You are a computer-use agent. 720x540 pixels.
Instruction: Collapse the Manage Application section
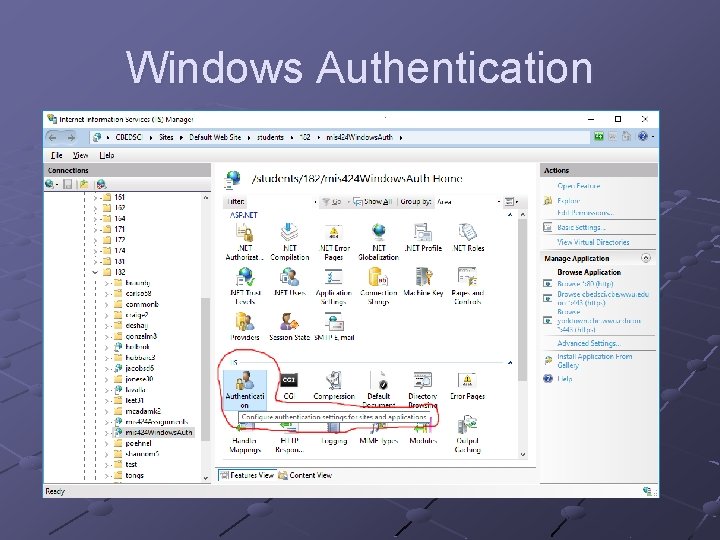coord(646,258)
